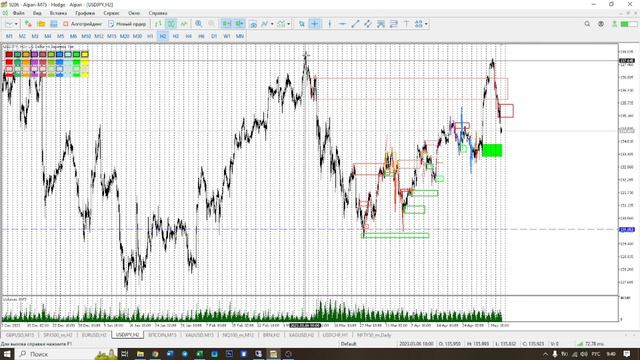Toggle chart auto scroll
The height and width of the screenshot is (360, 640).
click(x=227, y=24)
